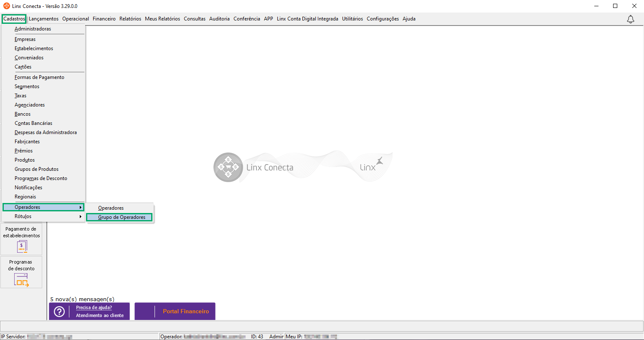Click the IP Servidor status label
The image size is (644, 340).
pyautogui.click(x=13, y=337)
